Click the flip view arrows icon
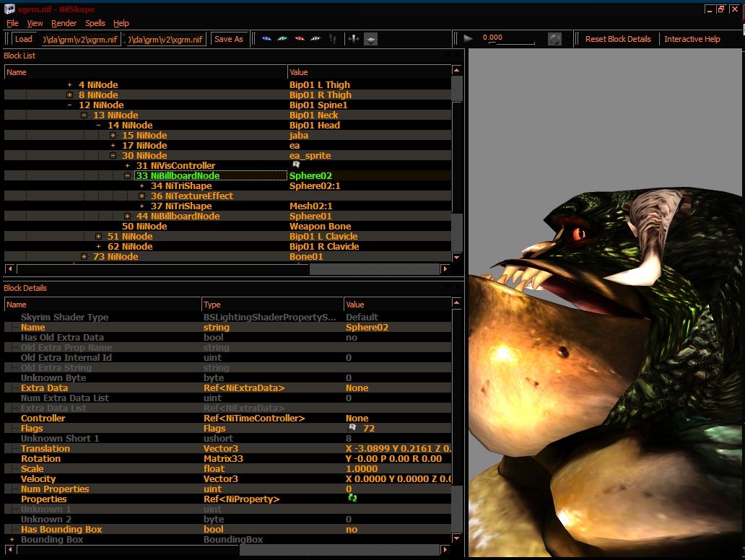Image resolution: width=745 pixels, height=560 pixels. (x=353, y=39)
